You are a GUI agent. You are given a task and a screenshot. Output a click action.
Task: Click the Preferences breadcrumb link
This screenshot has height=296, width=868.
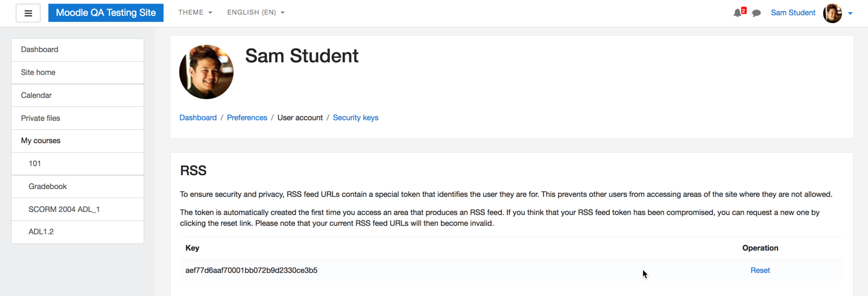pos(247,118)
